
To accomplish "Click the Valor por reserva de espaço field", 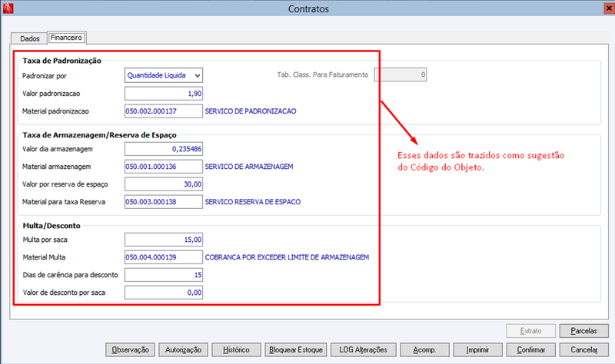I will pyautogui.click(x=164, y=184).
